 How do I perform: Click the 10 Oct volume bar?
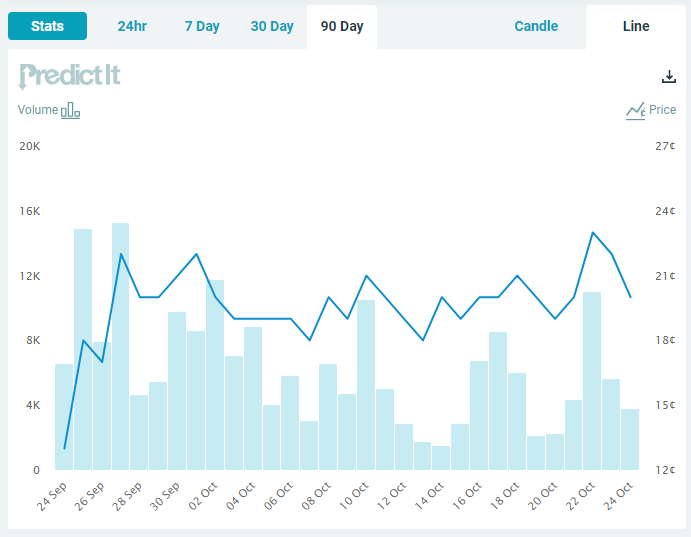click(x=366, y=385)
